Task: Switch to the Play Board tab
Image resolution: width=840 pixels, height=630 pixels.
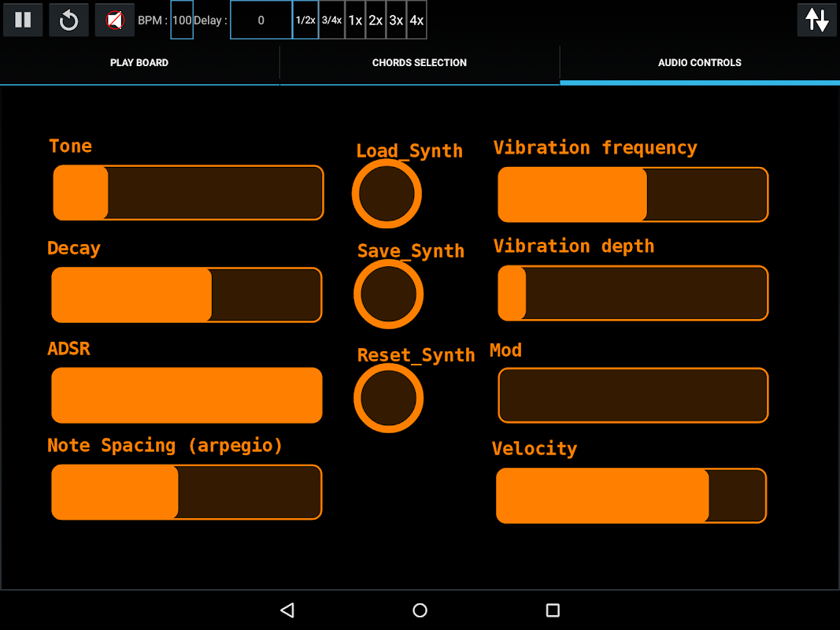Action: click(139, 63)
